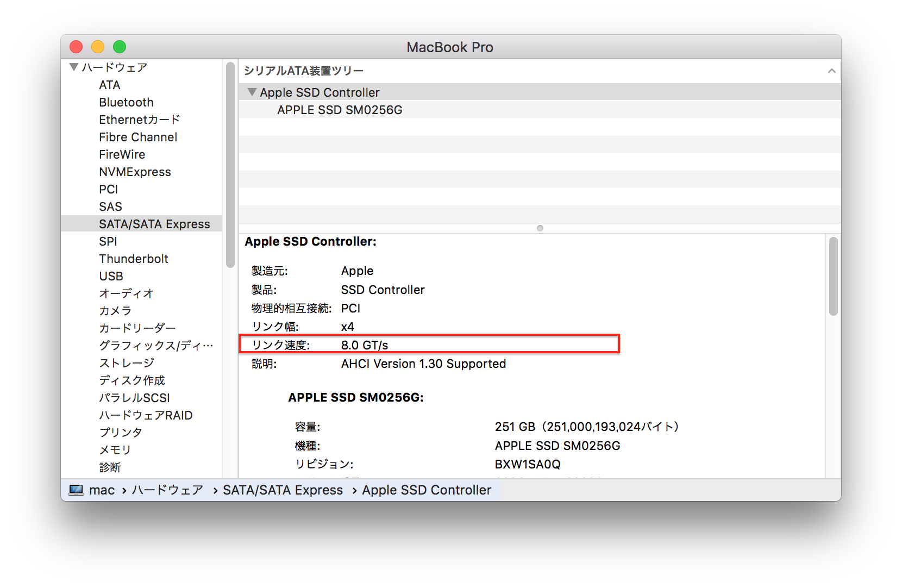Click the APPLE SSD SM0256G model value

[558, 446]
